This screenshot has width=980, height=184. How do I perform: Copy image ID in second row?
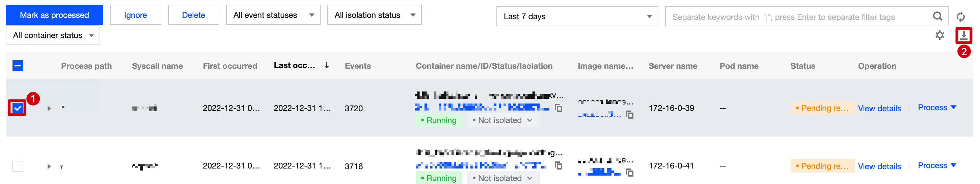[630, 173]
